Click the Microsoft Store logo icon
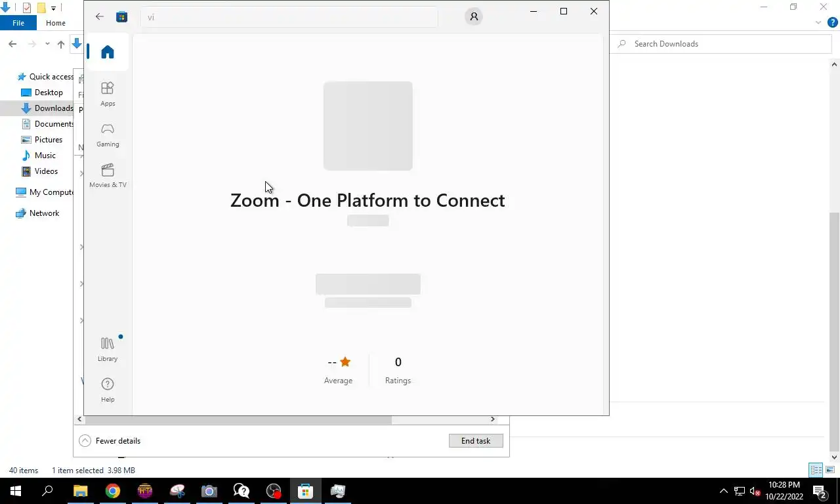 coord(121,17)
